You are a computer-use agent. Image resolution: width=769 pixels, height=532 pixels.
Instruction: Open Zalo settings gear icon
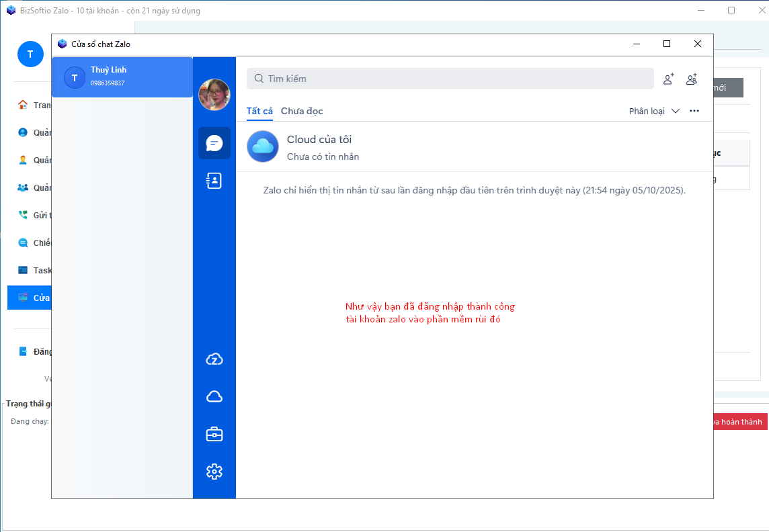point(214,472)
